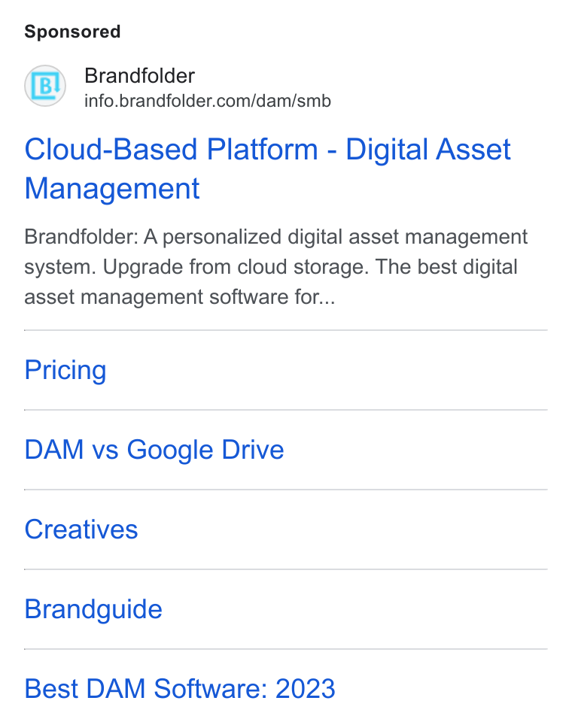Click the Brandfolder logo icon

click(45, 86)
